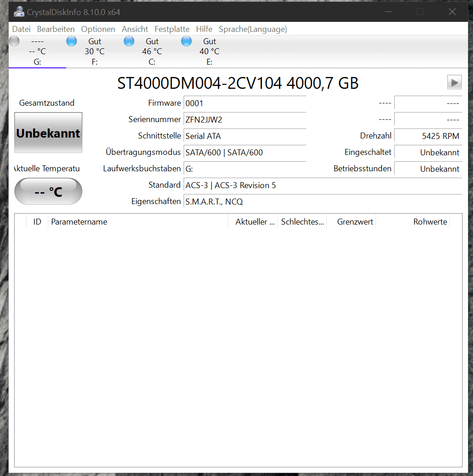
Task: Open the Hilfe menu
Action: coord(204,29)
